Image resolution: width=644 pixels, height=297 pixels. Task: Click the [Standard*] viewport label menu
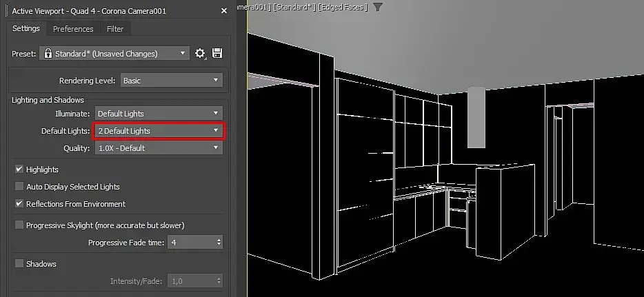[x=295, y=7]
